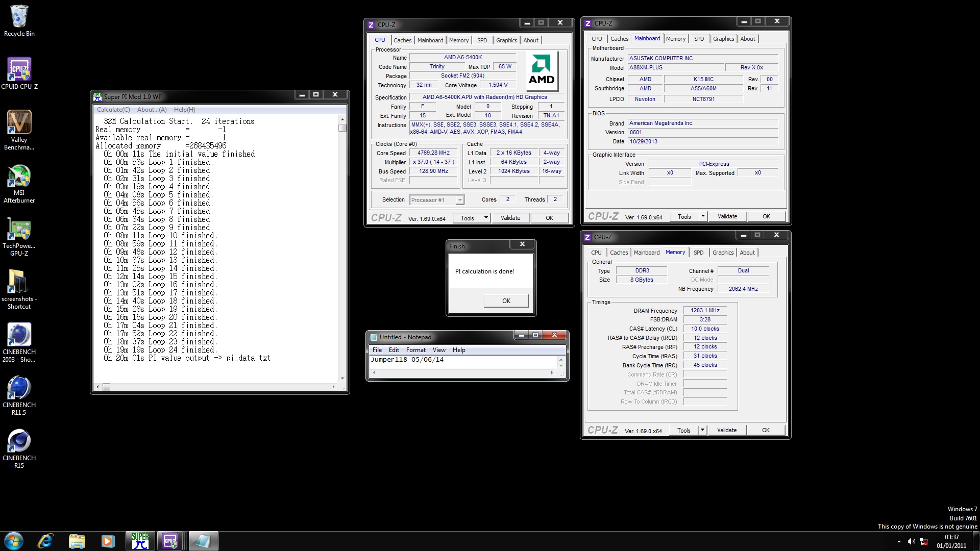
Task: Launch MSI Afterburner desktop shortcut
Action: click(x=19, y=183)
